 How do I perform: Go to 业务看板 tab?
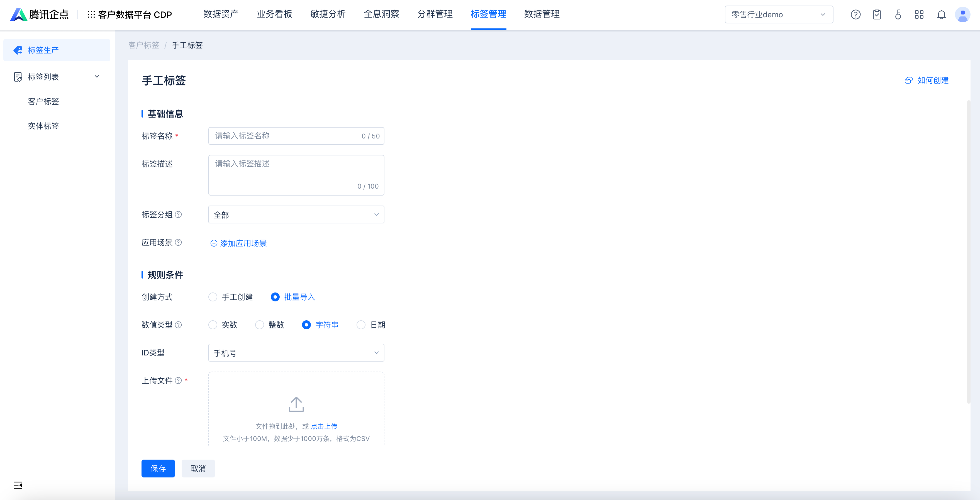274,14
